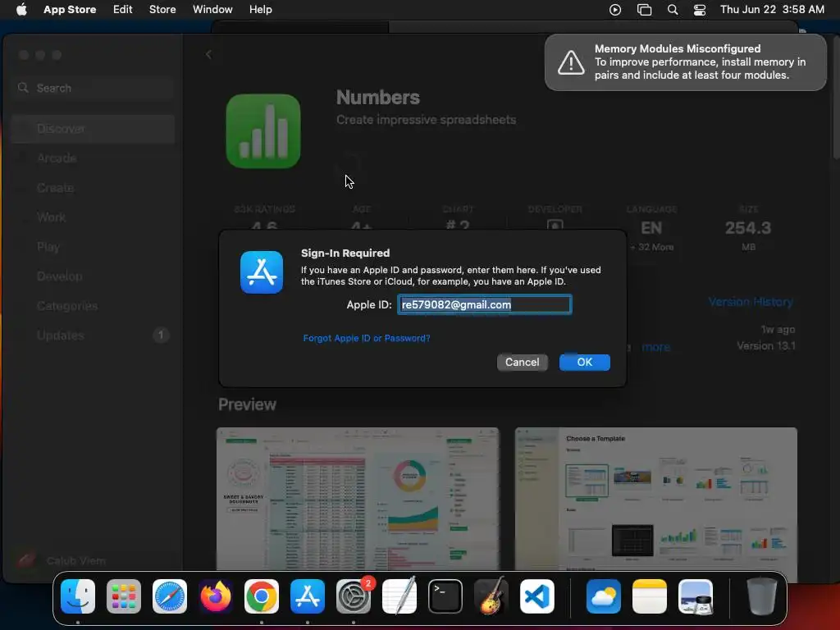Open the weather cloud app in the Dock

603,596
